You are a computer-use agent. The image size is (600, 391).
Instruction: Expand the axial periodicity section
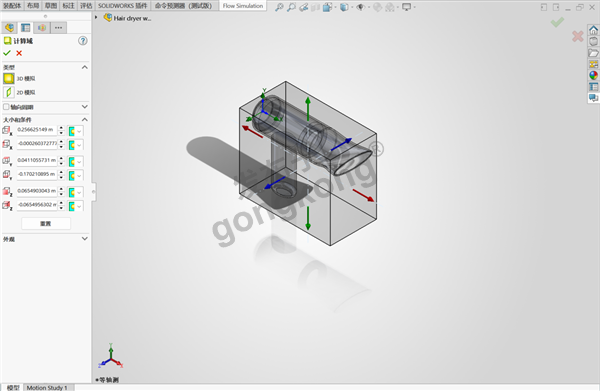85,107
